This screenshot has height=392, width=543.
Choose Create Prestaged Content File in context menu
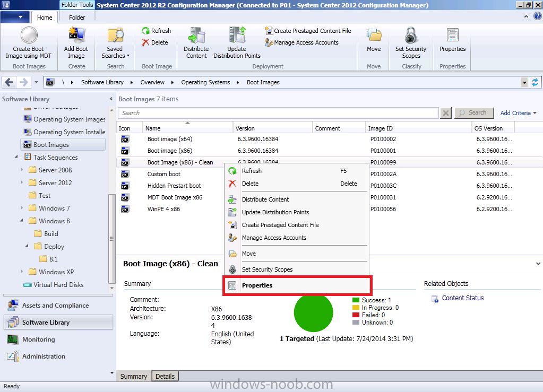pyautogui.click(x=296, y=225)
